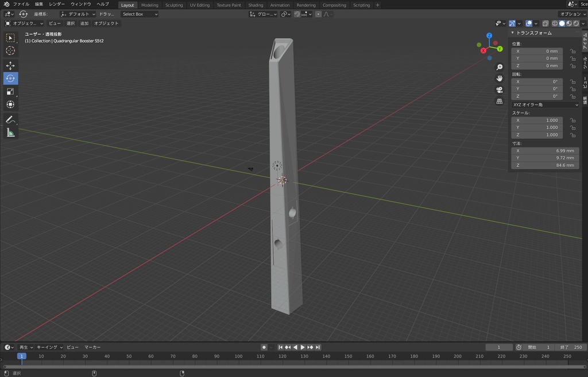This screenshot has width=588, height=377.
Task: Lock the X location field
Action: 572,51
